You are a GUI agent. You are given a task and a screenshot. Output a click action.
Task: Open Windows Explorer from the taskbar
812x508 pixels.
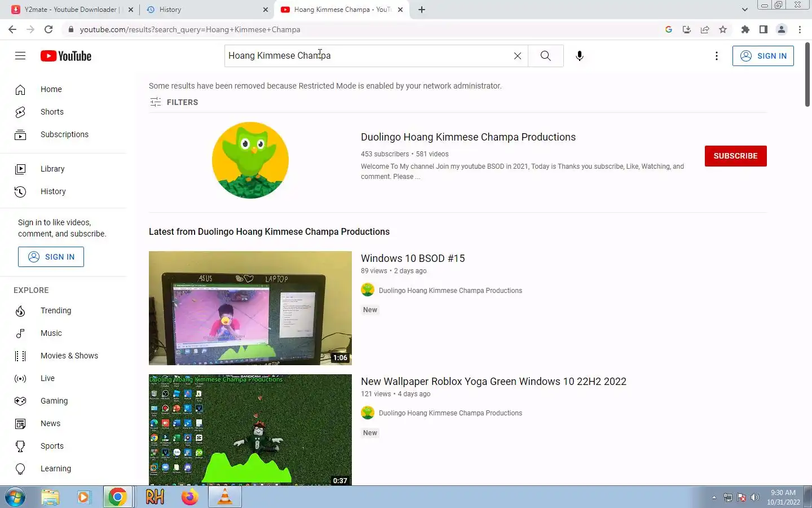(50, 497)
